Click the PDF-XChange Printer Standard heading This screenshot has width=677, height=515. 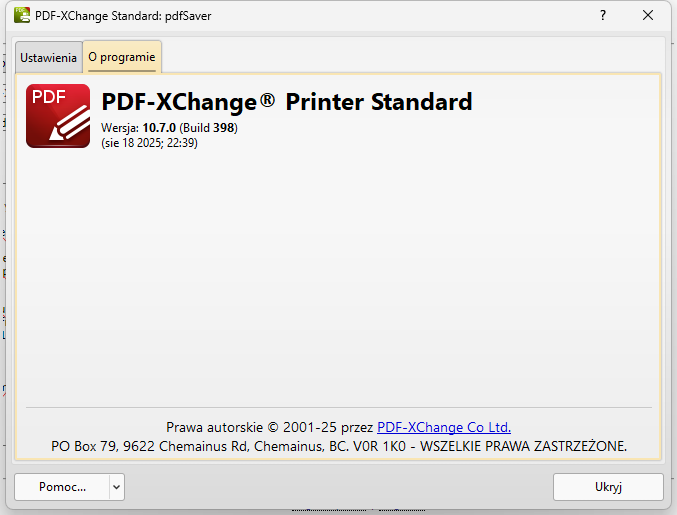(x=287, y=102)
